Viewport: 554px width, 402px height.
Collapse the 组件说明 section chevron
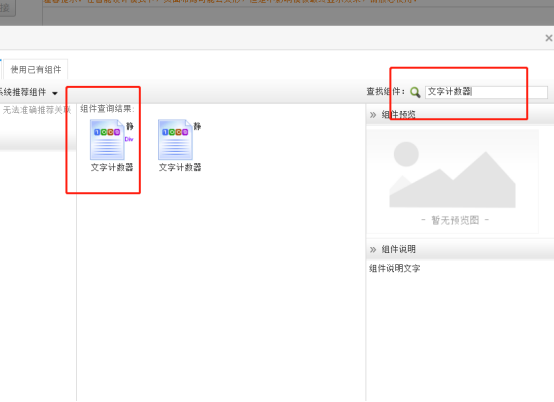(x=373, y=249)
